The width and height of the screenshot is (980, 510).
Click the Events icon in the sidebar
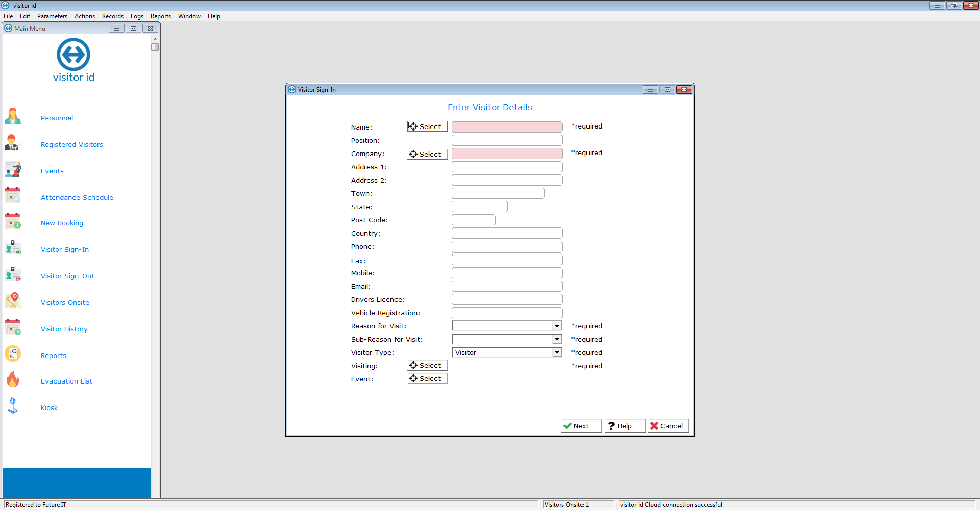13,170
